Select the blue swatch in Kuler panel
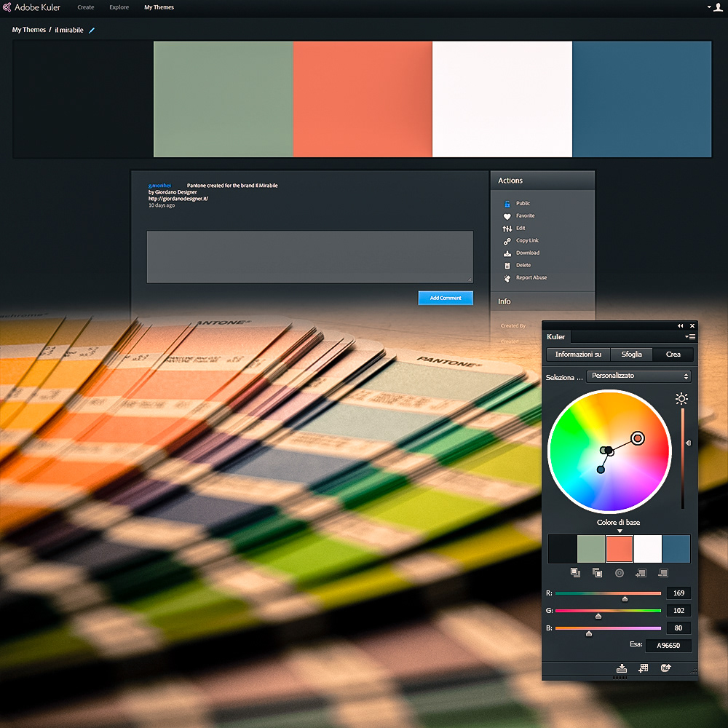This screenshot has height=728, width=728. tap(676, 549)
